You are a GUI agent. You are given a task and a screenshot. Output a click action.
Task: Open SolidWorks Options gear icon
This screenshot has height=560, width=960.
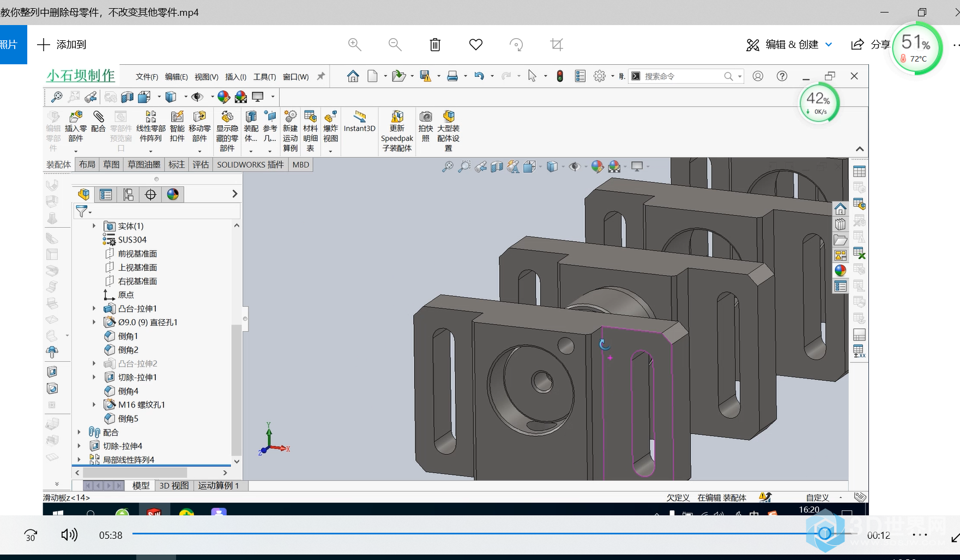click(x=600, y=76)
